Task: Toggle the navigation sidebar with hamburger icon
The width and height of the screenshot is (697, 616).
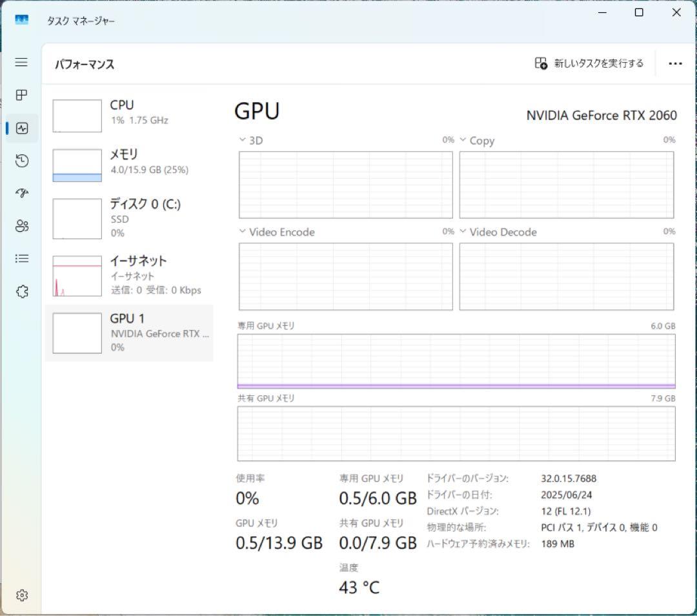Action: click(21, 63)
